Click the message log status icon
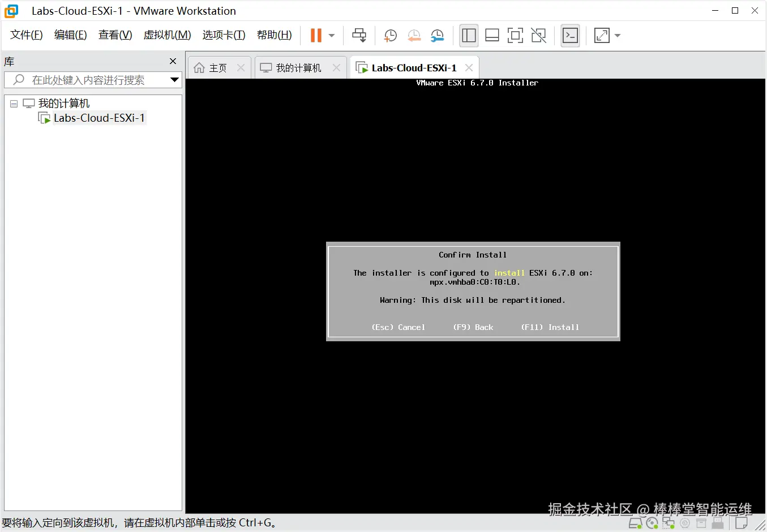This screenshot has height=532, width=767. (x=742, y=523)
